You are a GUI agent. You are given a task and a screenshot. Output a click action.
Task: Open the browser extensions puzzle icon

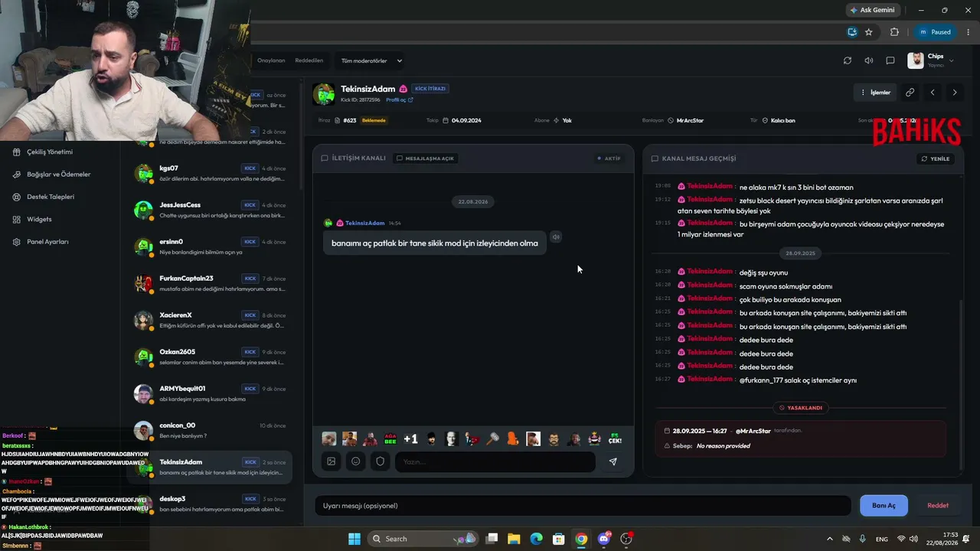pyautogui.click(x=894, y=32)
